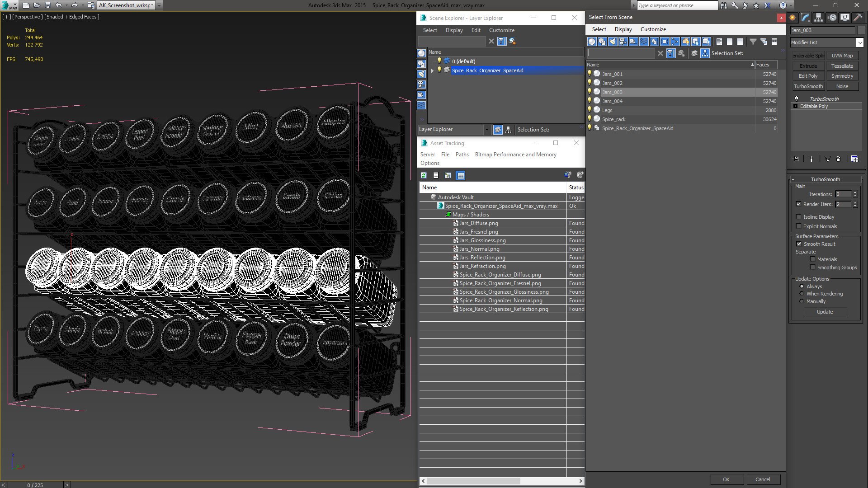Screen dimensions: 868x488
Task: Click OK in Select From Scene
Action: tap(726, 479)
